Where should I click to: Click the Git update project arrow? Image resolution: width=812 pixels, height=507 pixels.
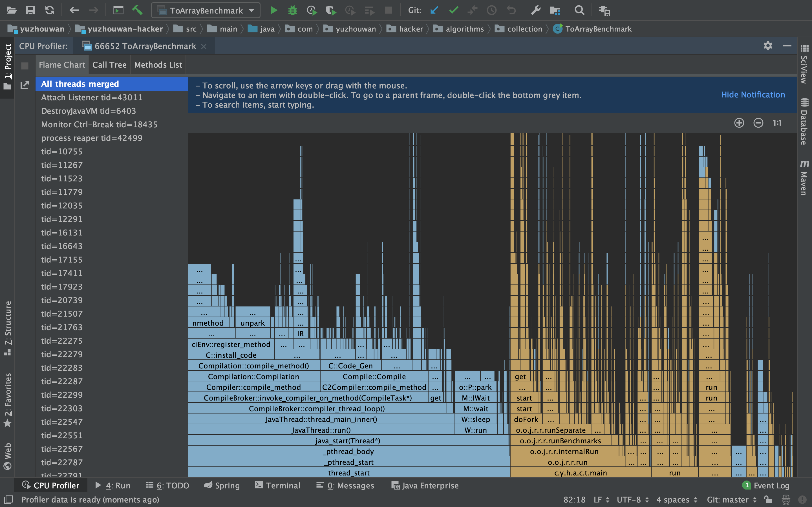pyautogui.click(x=434, y=10)
